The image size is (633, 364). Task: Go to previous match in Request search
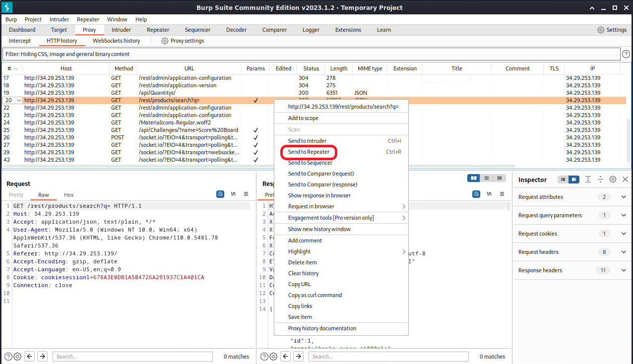tap(30, 356)
